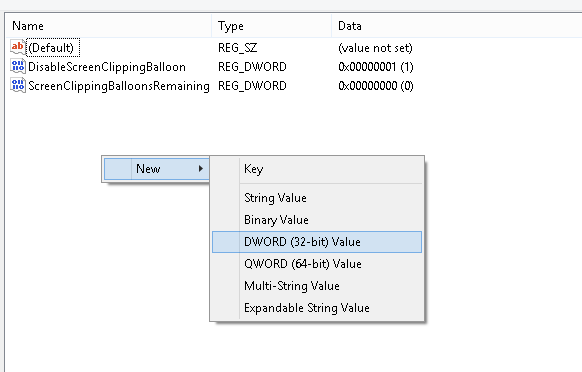Click REG_SZ type of (Default)
Viewport: 582px width, 372px height.
(x=238, y=48)
